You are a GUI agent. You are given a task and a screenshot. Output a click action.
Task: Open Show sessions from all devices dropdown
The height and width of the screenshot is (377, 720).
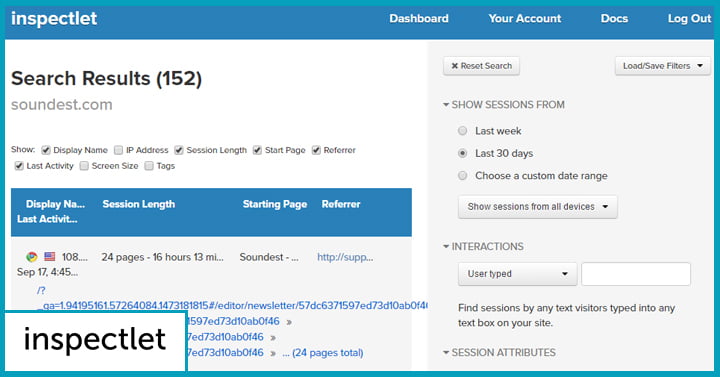click(538, 207)
